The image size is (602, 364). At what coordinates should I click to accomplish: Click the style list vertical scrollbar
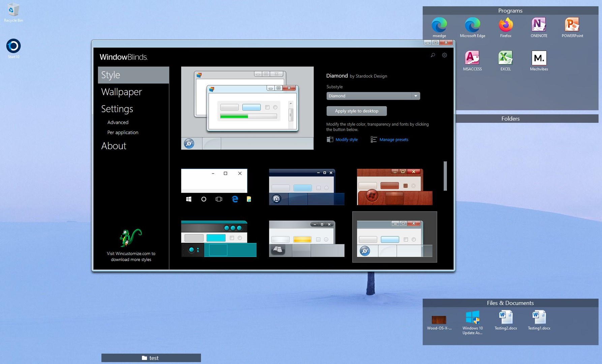[445, 176]
